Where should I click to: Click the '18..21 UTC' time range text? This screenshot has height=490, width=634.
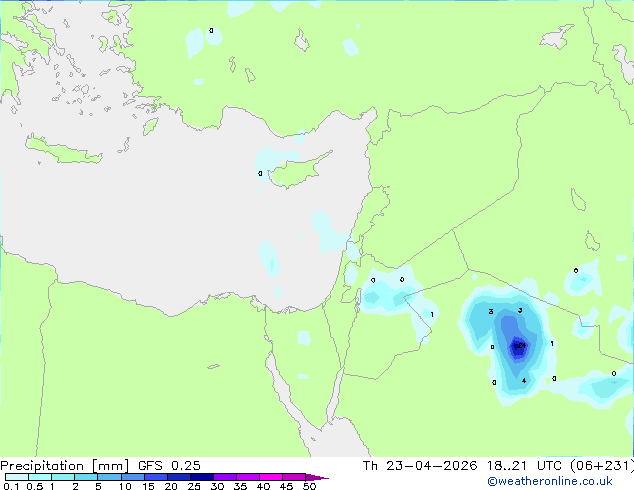[524, 466]
